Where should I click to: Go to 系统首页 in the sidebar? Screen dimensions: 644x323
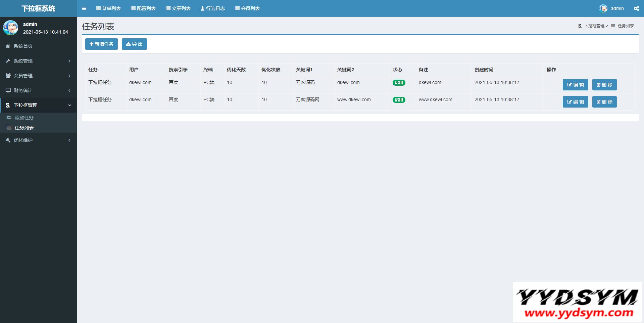click(23, 46)
